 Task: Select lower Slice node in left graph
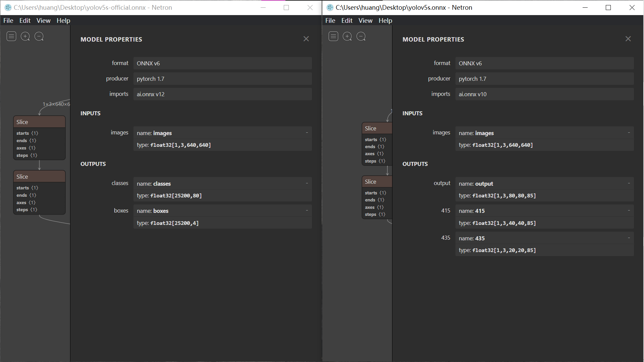[x=39, y=177]
